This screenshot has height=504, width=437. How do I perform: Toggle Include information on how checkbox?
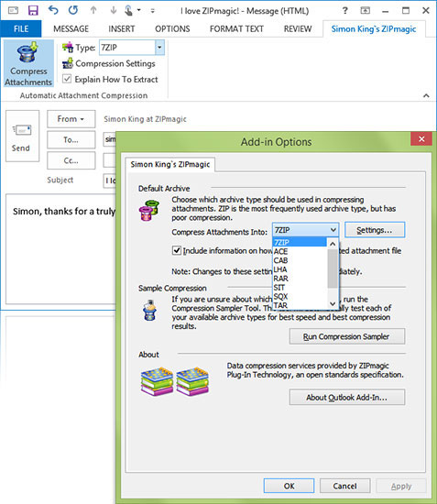[177, 250]
